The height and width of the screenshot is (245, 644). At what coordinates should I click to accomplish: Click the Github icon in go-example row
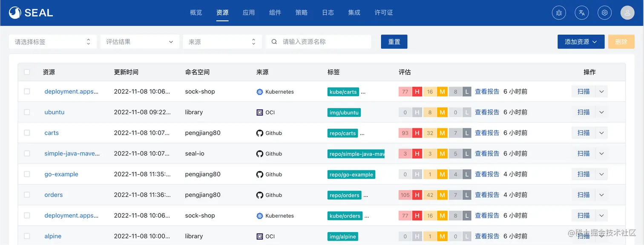pyautogui.click(x=260, y=174)
